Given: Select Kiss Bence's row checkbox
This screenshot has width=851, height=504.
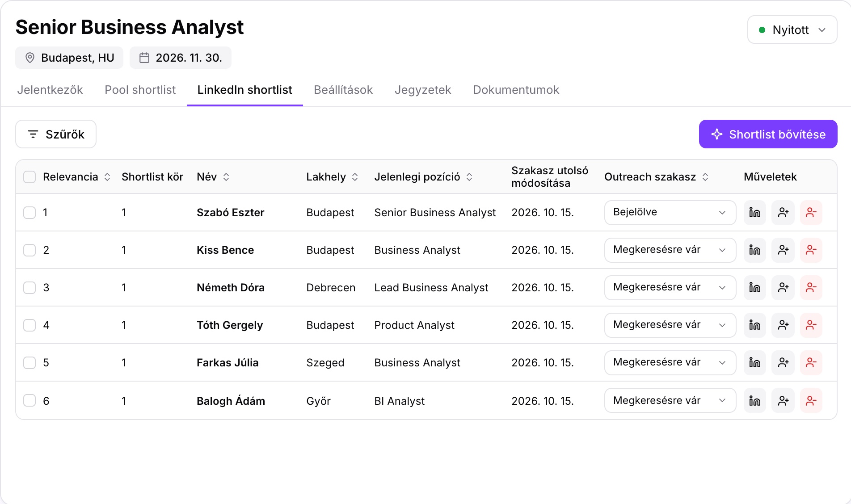Looking at the screenshot, I should click(x=29, y=250).
